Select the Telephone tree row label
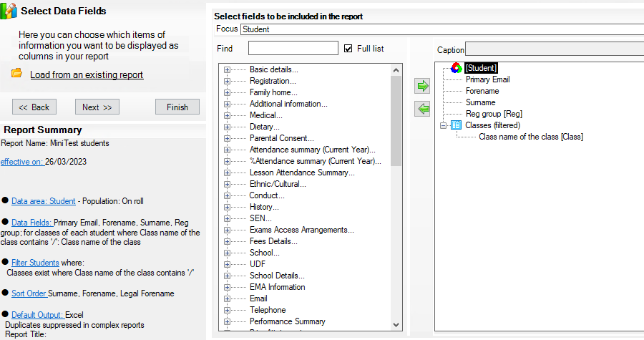This screenshot has width=644, height=340. 268,310
